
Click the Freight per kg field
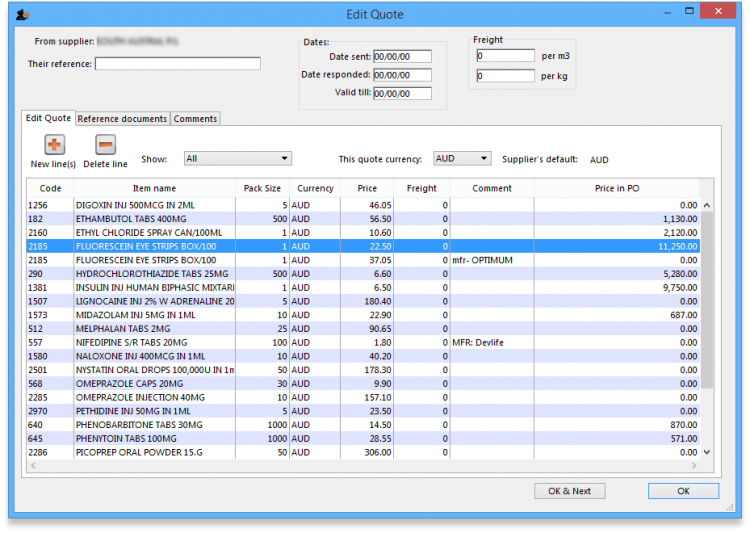point(505,76)
